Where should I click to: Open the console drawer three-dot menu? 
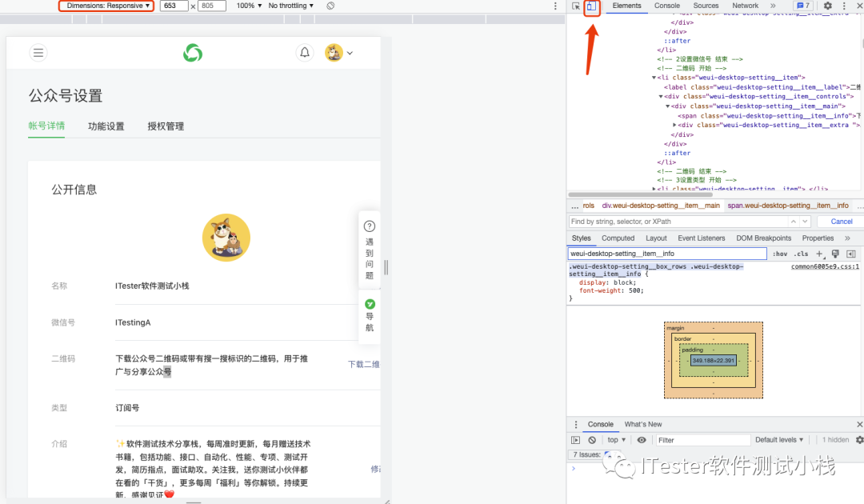point(576,425)
